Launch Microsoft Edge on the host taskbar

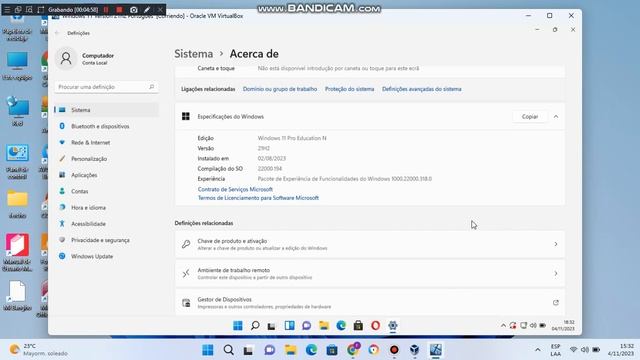tap(311, 350)
